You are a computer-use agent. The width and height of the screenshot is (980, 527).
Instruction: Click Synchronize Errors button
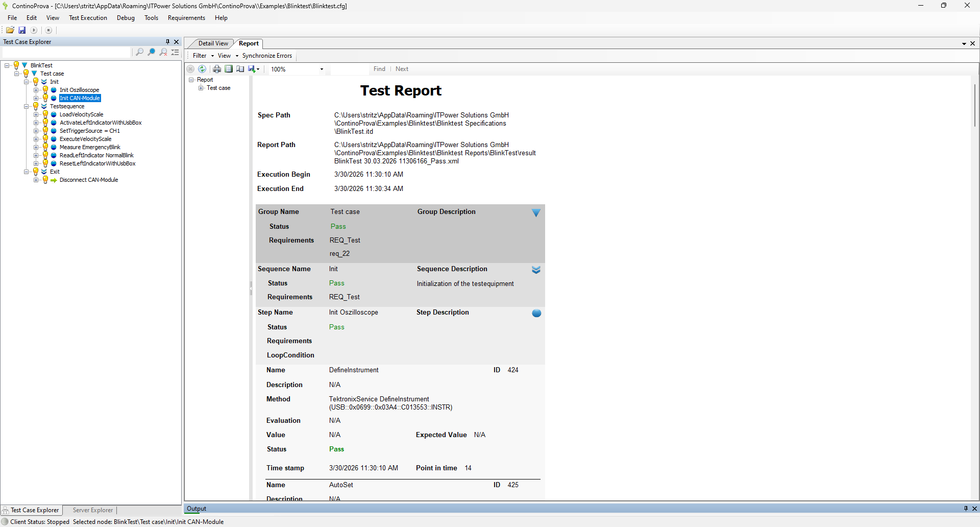tap(267, 56)
